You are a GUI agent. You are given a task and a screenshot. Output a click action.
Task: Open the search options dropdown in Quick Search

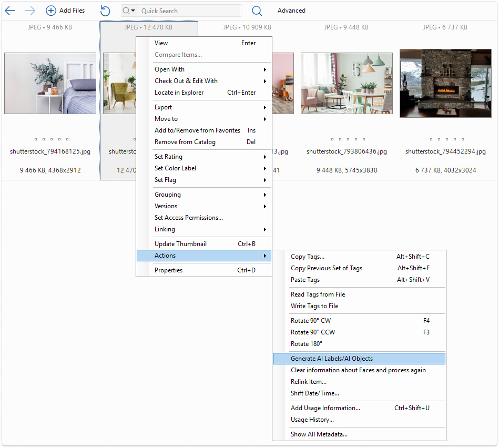tap(129, 11)
